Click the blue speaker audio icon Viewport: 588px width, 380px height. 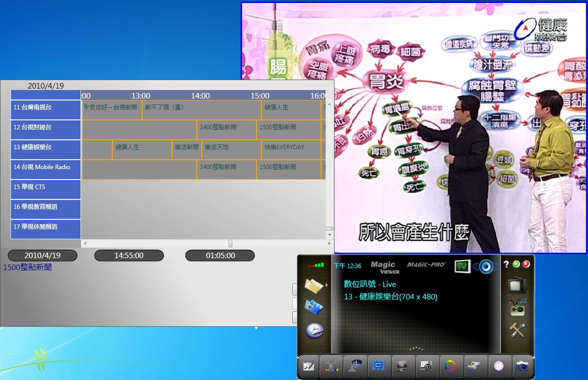[486, 267]
